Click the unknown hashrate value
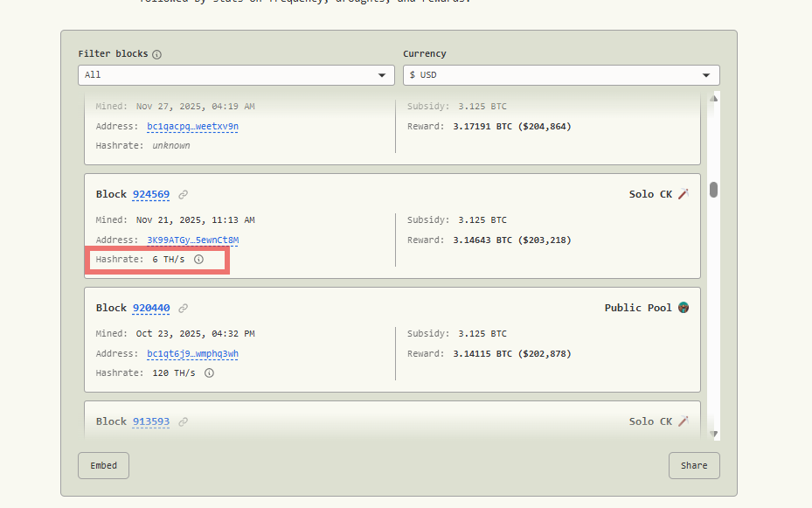The height and width of the screenshot is (508, 812). point(171,145)
